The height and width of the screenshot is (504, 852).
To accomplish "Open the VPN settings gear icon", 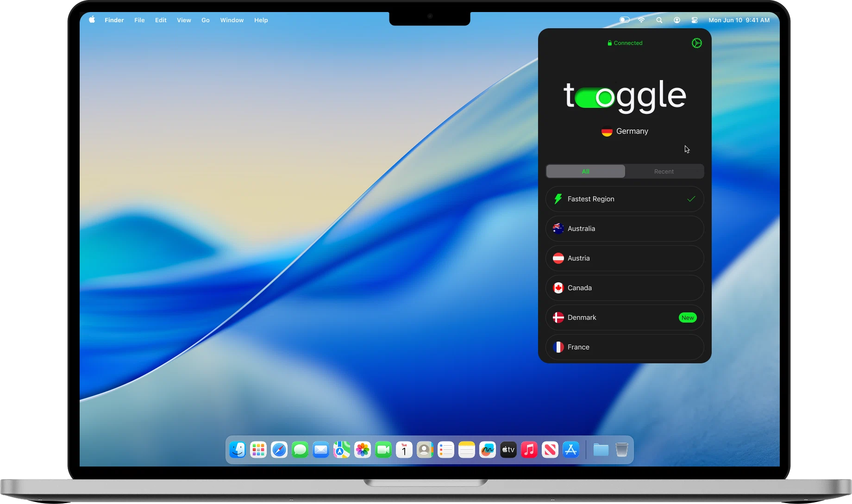I will (x=696, y=43).
